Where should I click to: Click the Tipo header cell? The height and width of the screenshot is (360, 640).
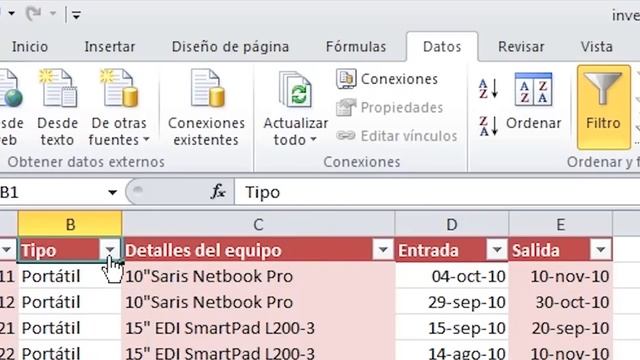pos(70,250)
